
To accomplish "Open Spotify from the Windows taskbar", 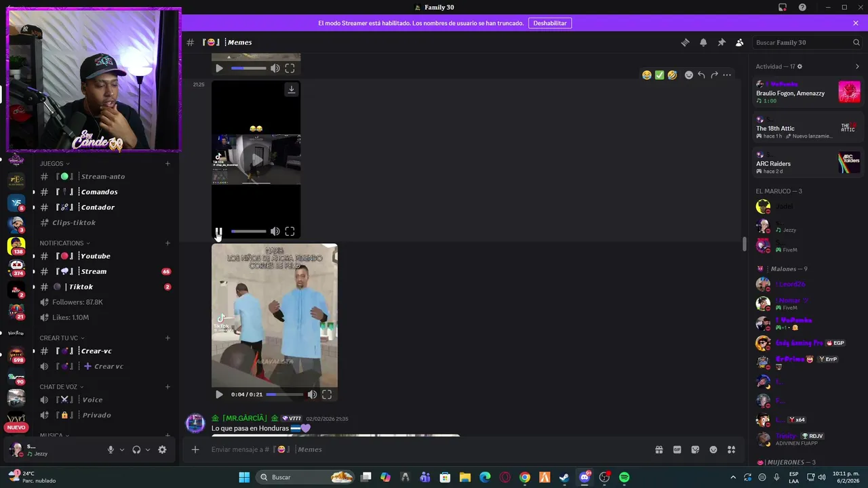I will 624,477.
